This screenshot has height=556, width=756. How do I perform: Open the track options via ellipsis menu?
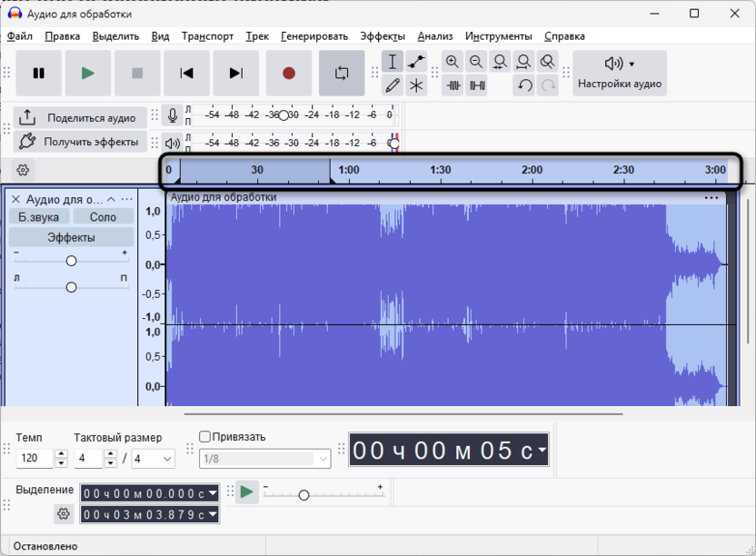[127, 198]
